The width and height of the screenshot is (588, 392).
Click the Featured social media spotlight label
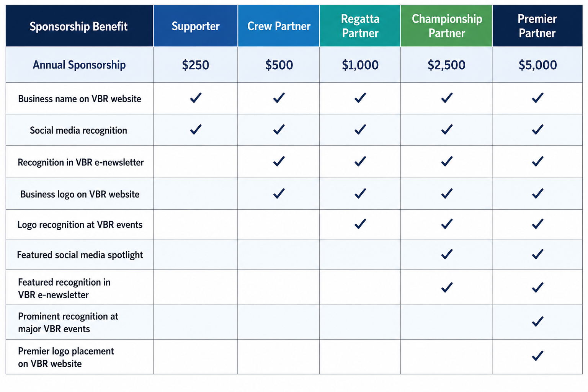[x=80, y=255]
